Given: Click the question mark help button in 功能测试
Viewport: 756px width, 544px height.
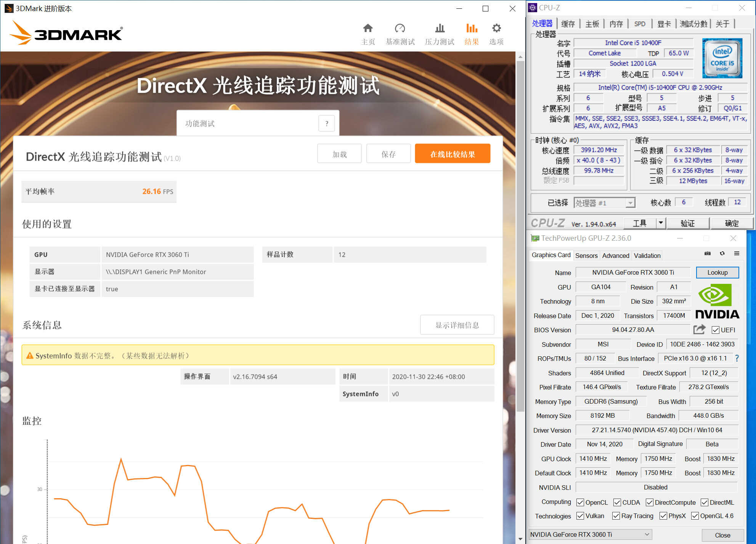Looking at the screenshot, I should point(326,123).
